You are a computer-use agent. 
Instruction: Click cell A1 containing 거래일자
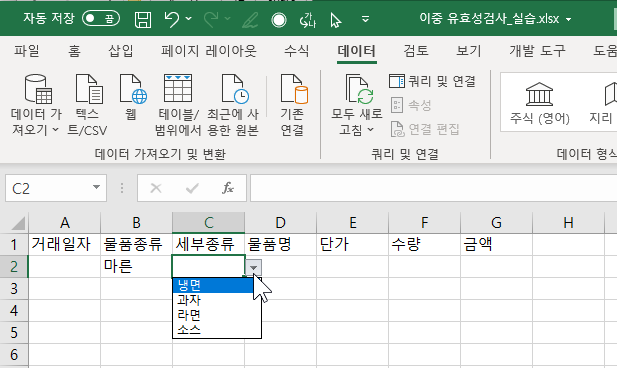click(x=65, y=244)
